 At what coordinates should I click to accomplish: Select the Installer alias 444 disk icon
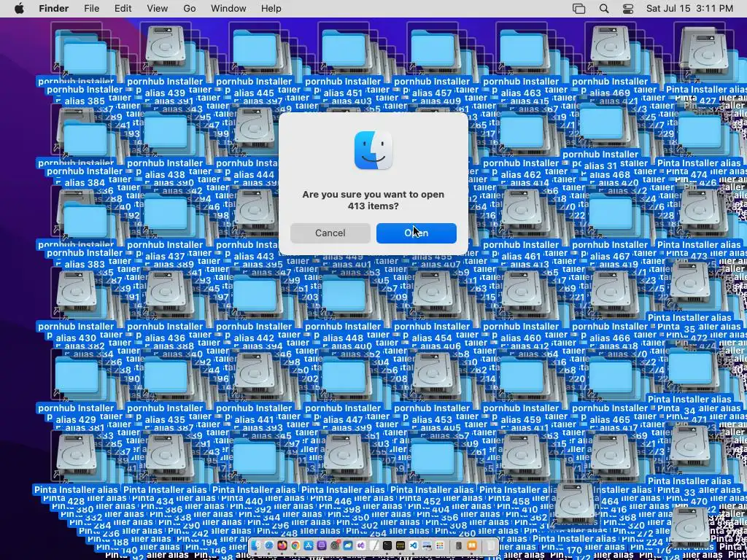tap(255, 128)
